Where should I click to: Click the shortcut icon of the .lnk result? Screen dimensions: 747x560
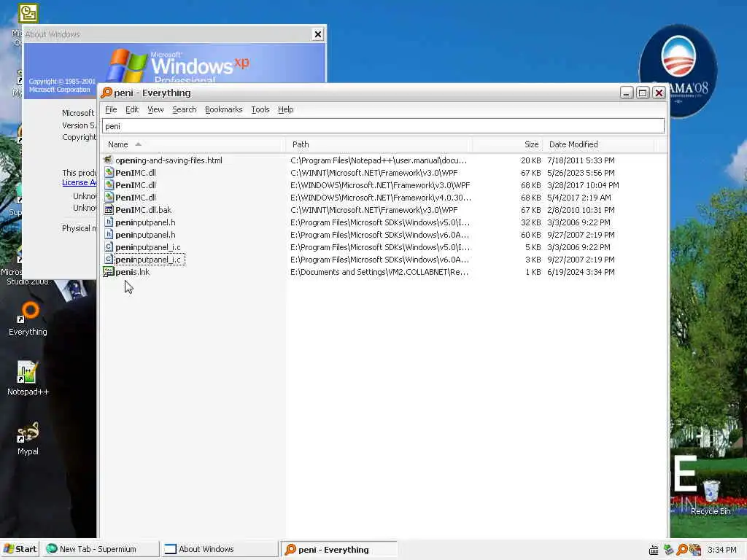pos(109,271)
